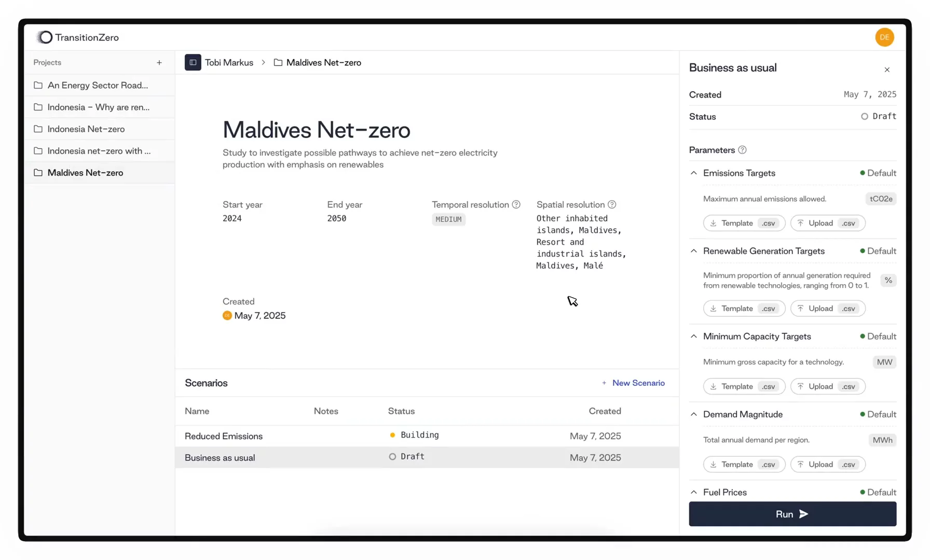Collapse Renewable Generation Targets section
930x560 pixels.
coord(694,251)
